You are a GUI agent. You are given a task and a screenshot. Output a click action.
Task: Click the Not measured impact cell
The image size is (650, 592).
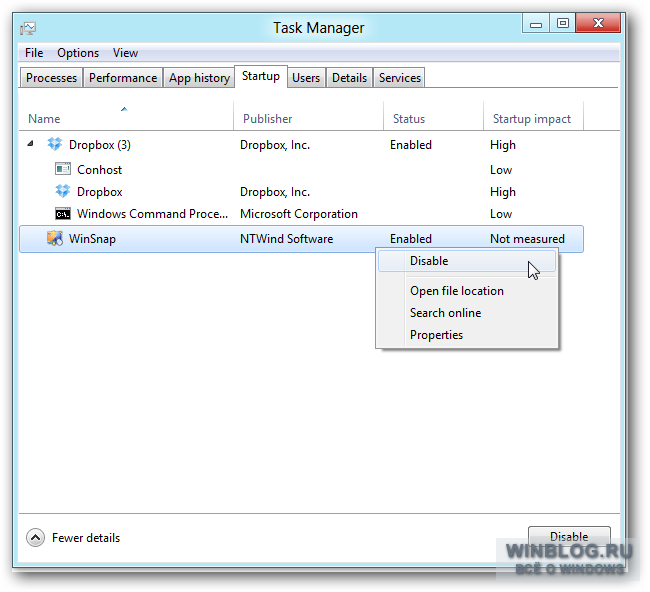(x=527, y=239)
